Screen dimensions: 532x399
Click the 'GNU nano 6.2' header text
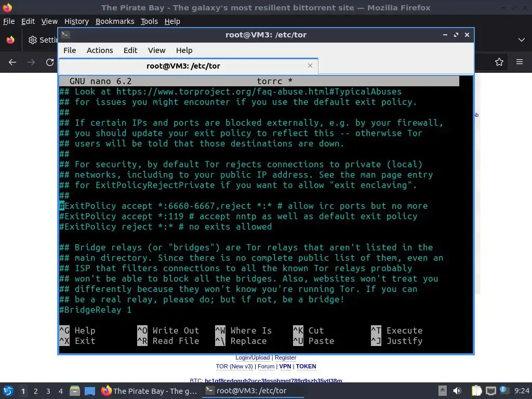(x=100, y=82)
